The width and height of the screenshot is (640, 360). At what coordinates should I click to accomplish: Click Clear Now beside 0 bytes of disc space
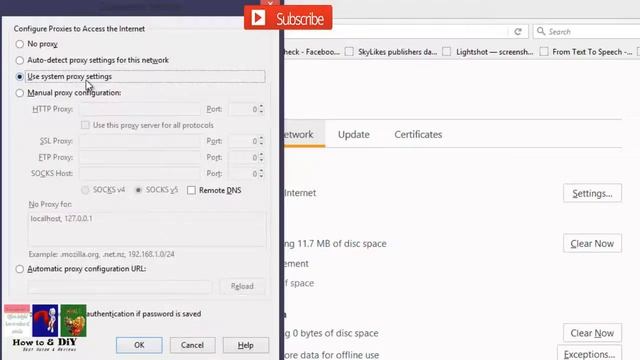[x=592, y=333]
